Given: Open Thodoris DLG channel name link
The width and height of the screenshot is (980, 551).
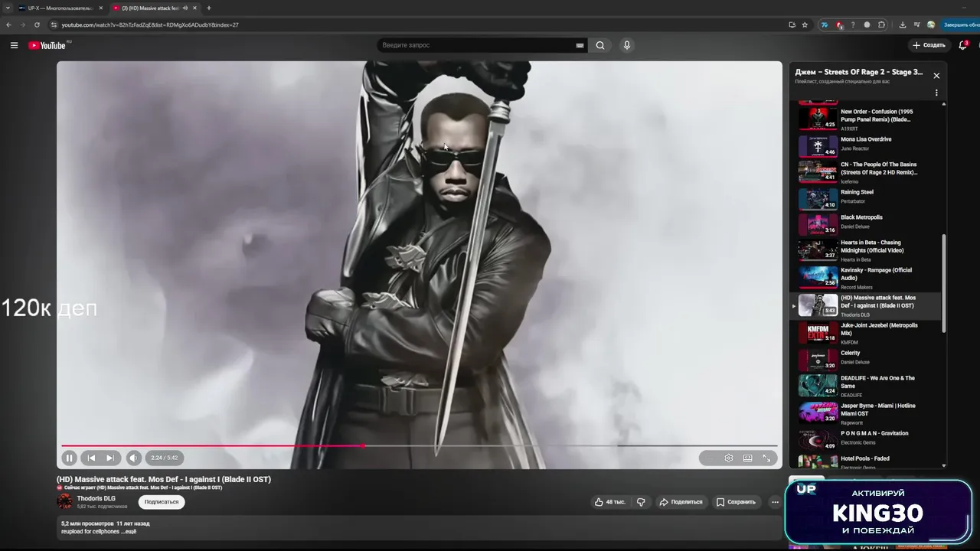Looking at the screenshot, I should pos(96,498).
